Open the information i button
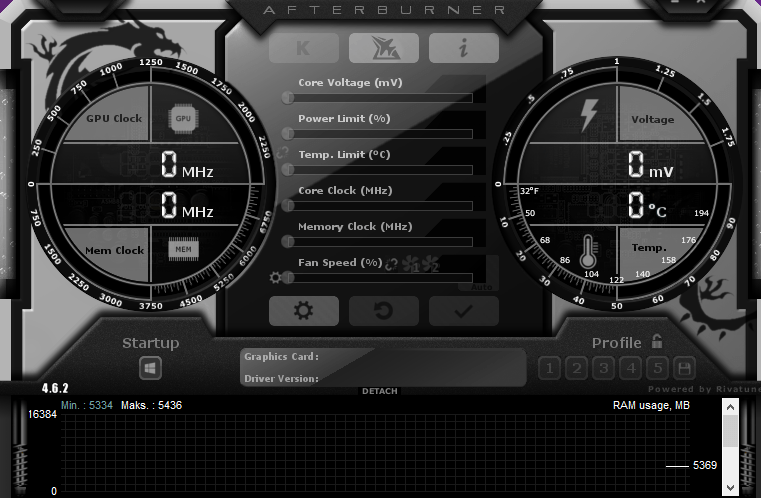The height and width of the screenshot is (498, 761). click(x=463, y=48)
